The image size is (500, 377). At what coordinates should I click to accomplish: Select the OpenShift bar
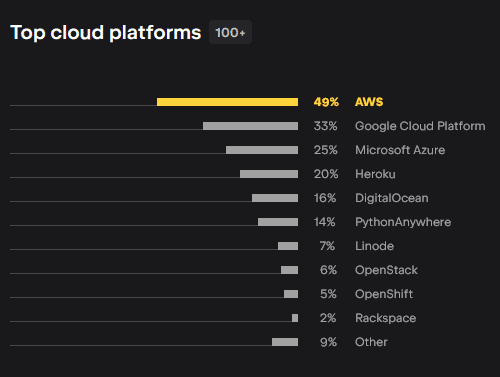[x=291, y=294]
